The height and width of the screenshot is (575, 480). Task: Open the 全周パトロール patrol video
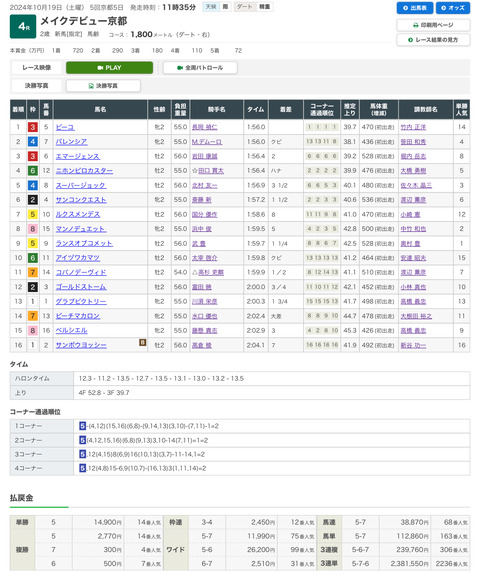pos(200,68)
